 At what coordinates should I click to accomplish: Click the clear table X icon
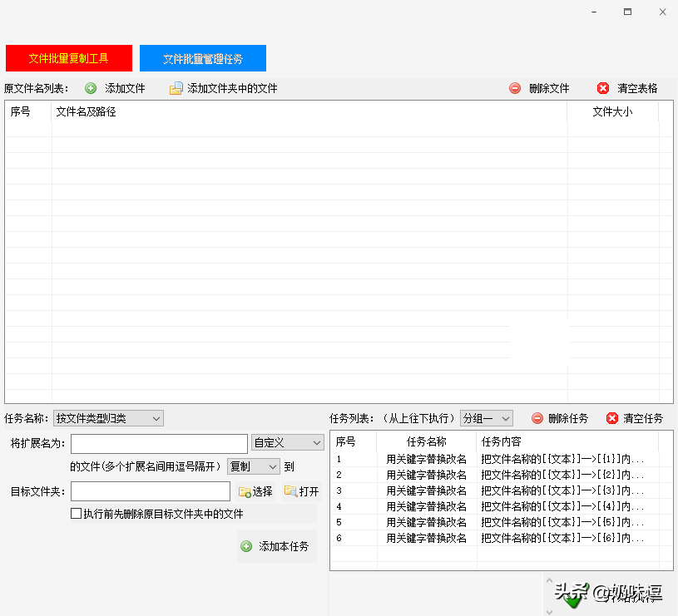(x=603, y=88)
